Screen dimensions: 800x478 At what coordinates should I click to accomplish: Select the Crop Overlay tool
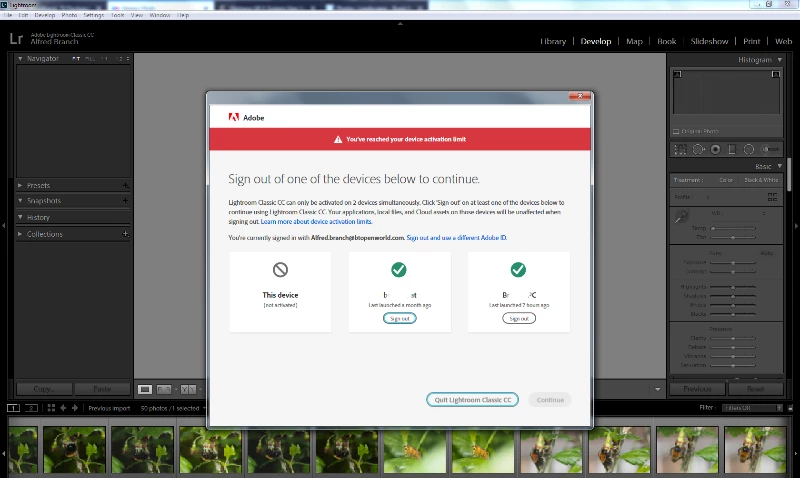[x=681, y=149]
